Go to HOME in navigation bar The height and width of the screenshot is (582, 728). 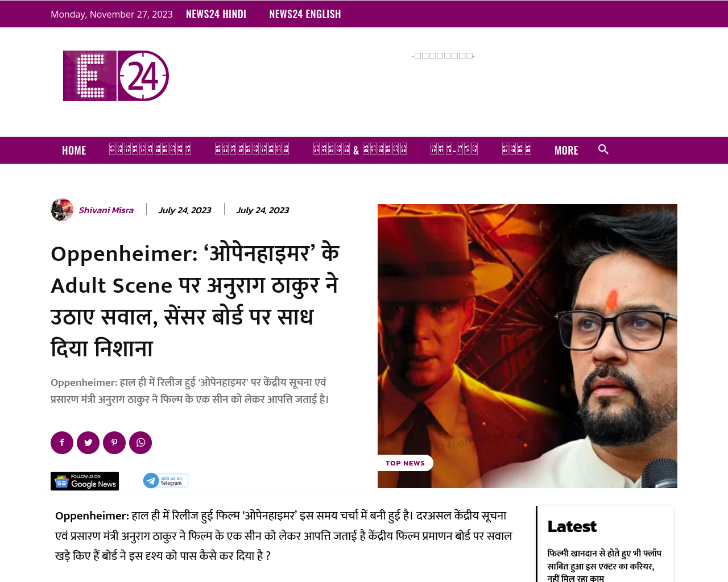coord(74,151)
